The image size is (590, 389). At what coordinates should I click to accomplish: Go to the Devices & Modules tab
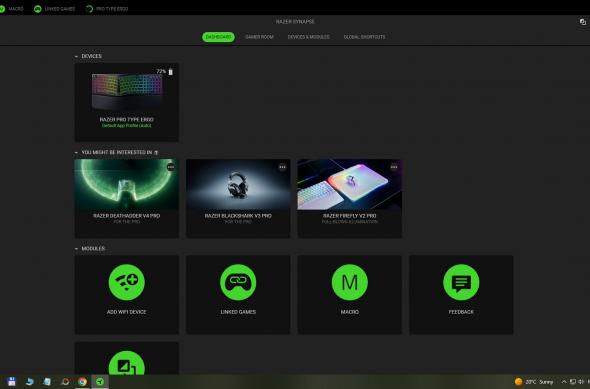click(309, 37)
